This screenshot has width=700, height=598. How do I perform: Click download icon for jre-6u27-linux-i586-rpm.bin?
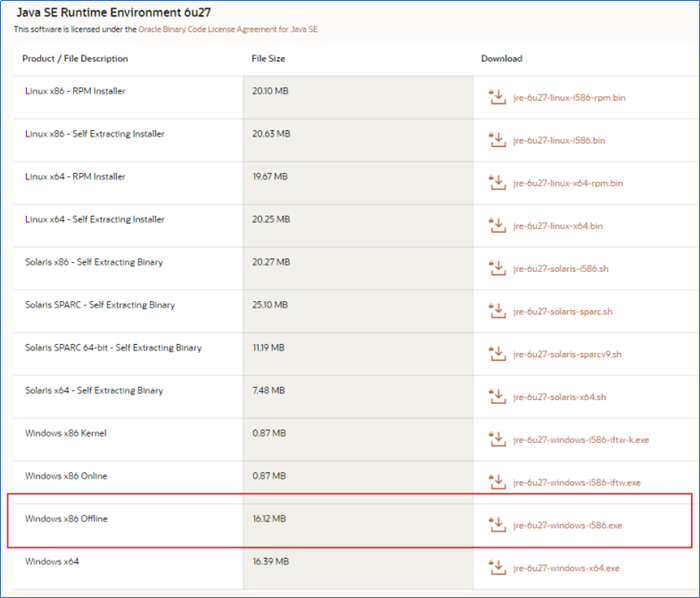pyautogui.click(x=497, y=97)
